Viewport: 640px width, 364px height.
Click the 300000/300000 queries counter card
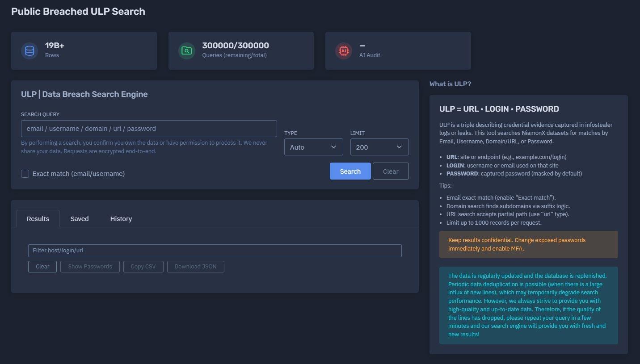point(241,50)
